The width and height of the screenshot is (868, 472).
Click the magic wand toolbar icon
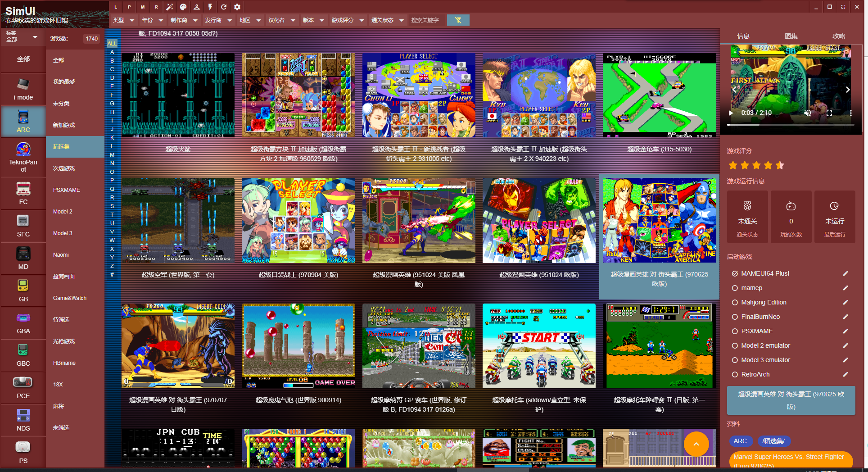coord(170,7)
